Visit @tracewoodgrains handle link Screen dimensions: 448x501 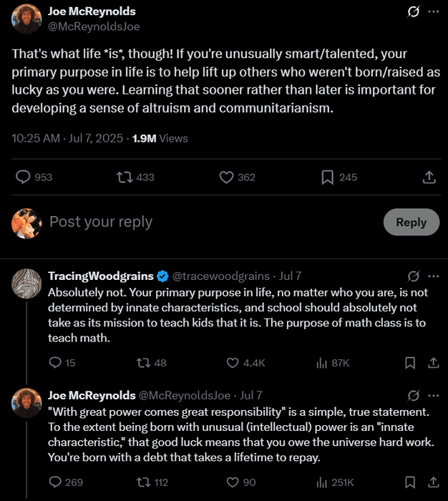220,276
